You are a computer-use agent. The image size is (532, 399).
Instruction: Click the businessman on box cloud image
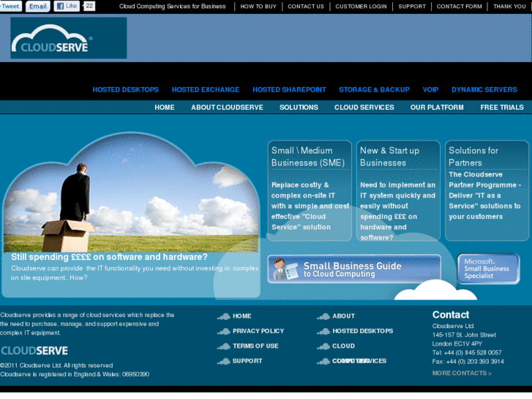(x=131, y=193)
